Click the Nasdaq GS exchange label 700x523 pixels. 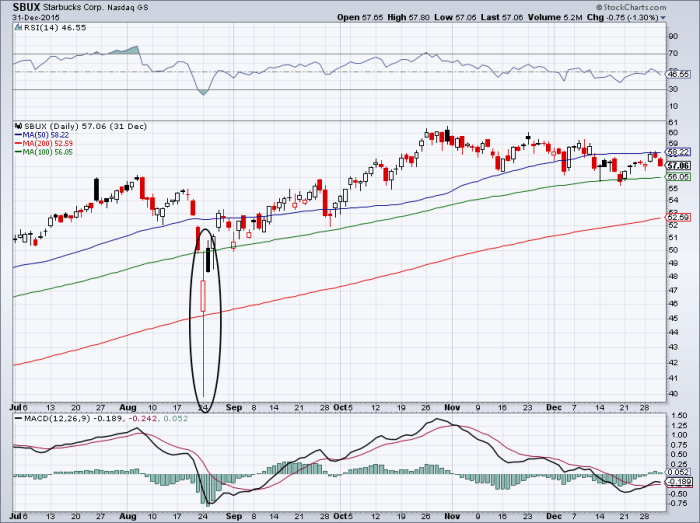128,8
